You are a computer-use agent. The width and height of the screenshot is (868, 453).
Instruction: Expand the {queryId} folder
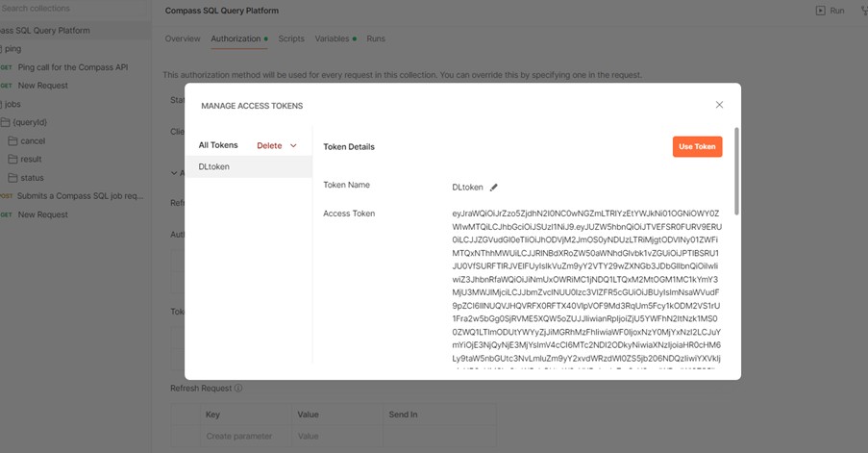click(29, 122)
